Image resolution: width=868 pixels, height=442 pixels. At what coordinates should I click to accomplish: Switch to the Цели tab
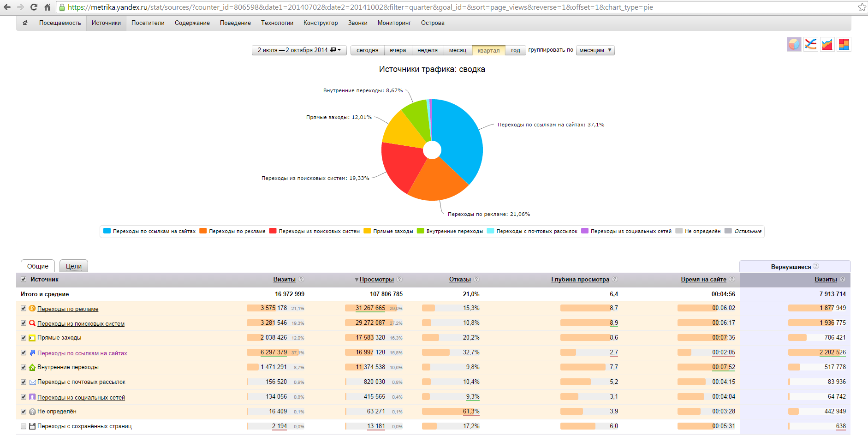click(74, 266)
